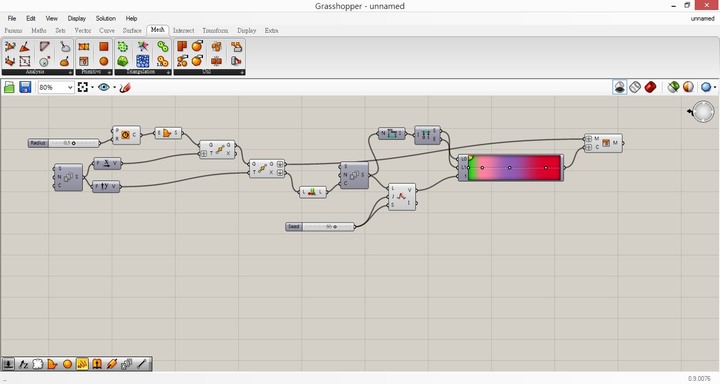Screen dimensions: 720x384
Task: Select the Mesh Plane icon in Primitive
Action: [84, 46]
